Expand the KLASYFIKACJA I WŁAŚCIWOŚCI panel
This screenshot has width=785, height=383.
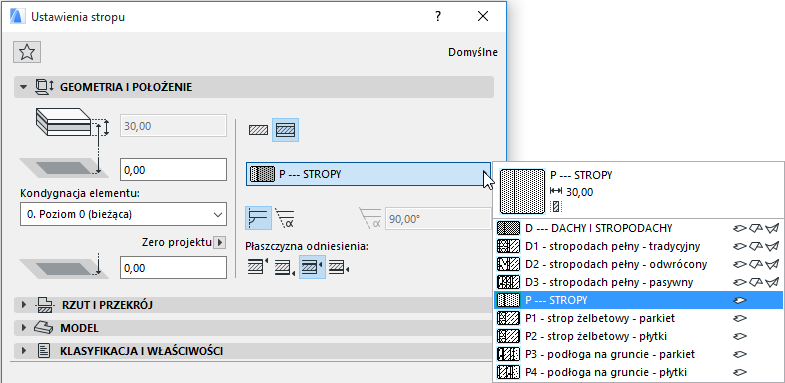23,351
